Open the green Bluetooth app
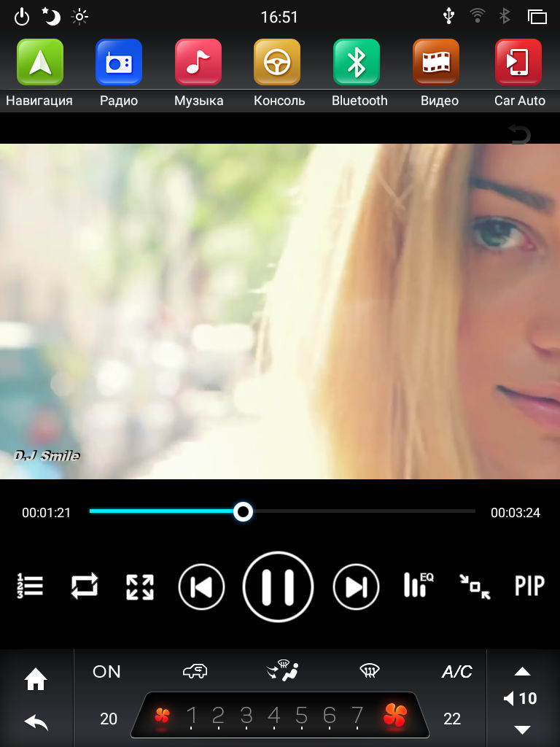560x747 pixels. (356, 62)
